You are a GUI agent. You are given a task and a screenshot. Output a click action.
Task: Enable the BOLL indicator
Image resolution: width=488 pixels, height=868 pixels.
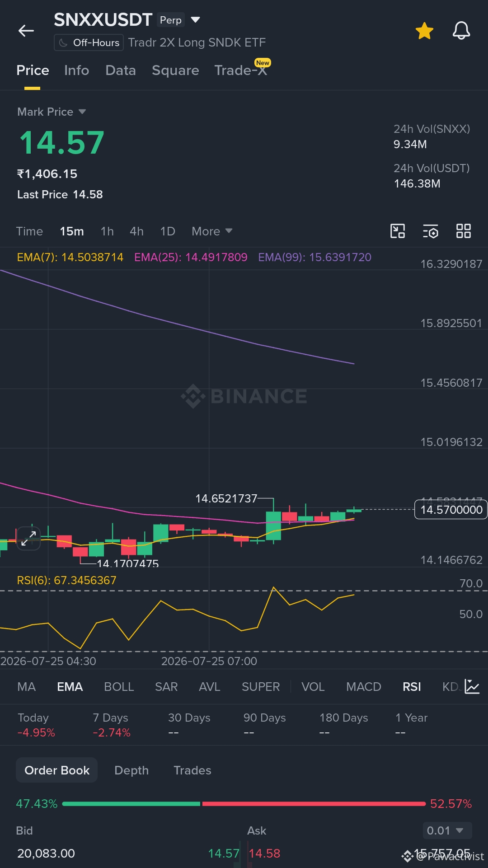(x=119, y=687)
